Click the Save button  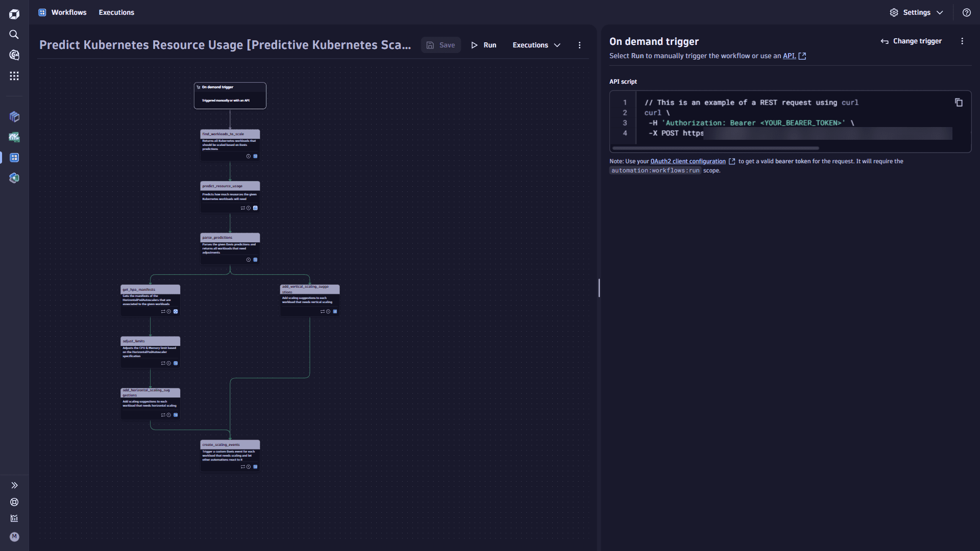click(441, 45)
